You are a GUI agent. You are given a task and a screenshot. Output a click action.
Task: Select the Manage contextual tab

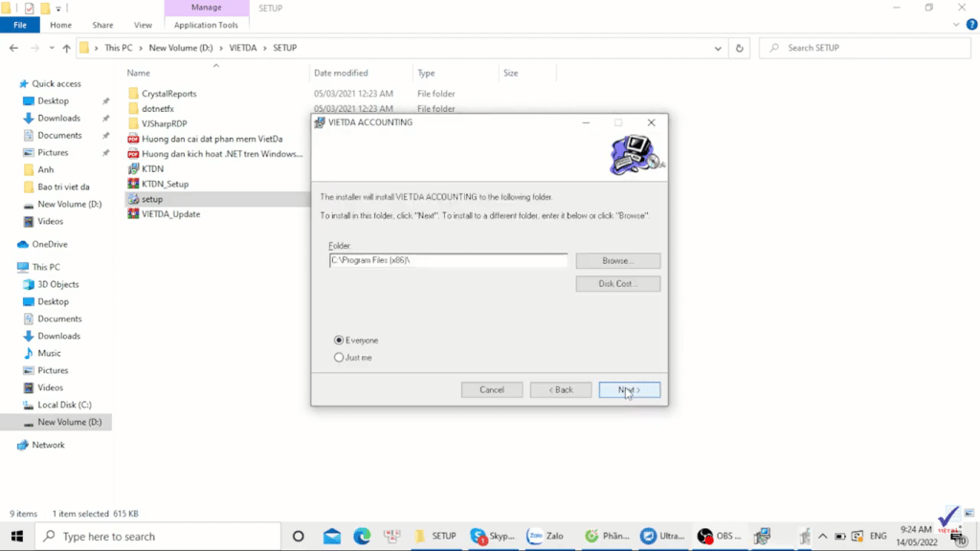[207, 8]
